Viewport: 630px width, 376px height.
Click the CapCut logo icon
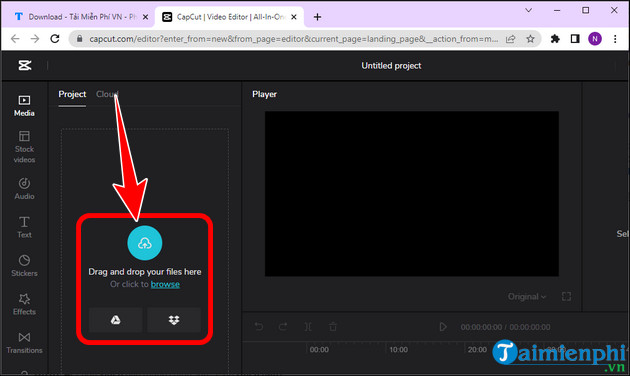[x=25, y=65]
